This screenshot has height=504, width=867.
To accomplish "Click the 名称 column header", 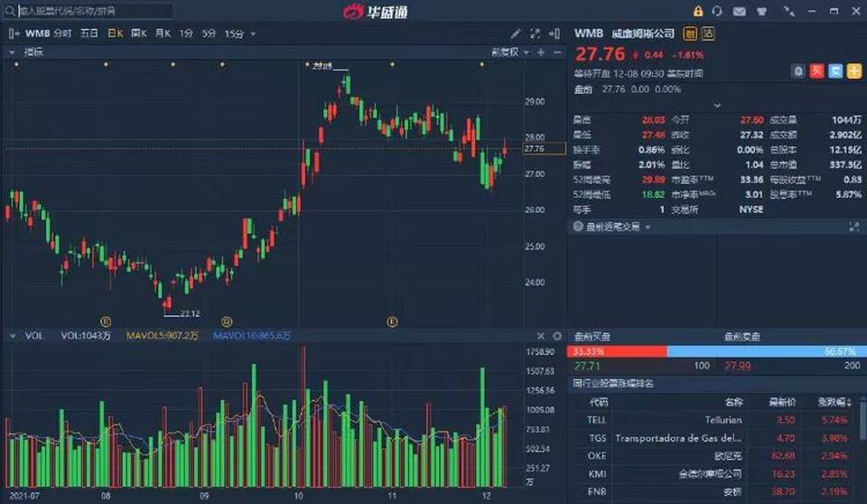I will [x=733, y=402].
